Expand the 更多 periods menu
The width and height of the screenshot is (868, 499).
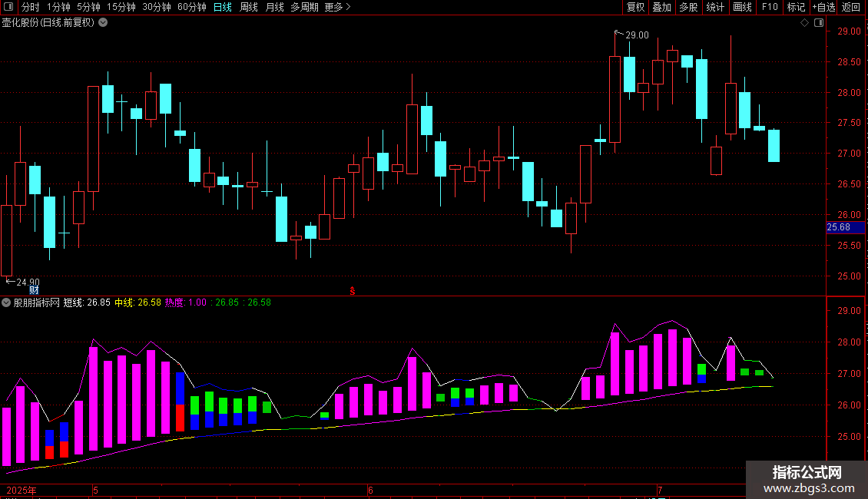click(x=337, y=7)
